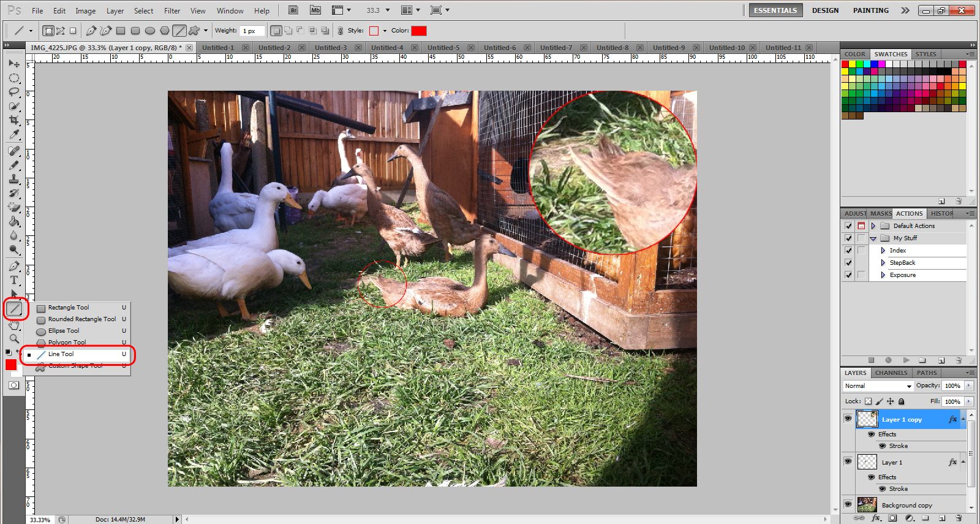Hide the Layer 1 copy layer
This screenshot has width=980, height=524.
[x=848, y=419]
